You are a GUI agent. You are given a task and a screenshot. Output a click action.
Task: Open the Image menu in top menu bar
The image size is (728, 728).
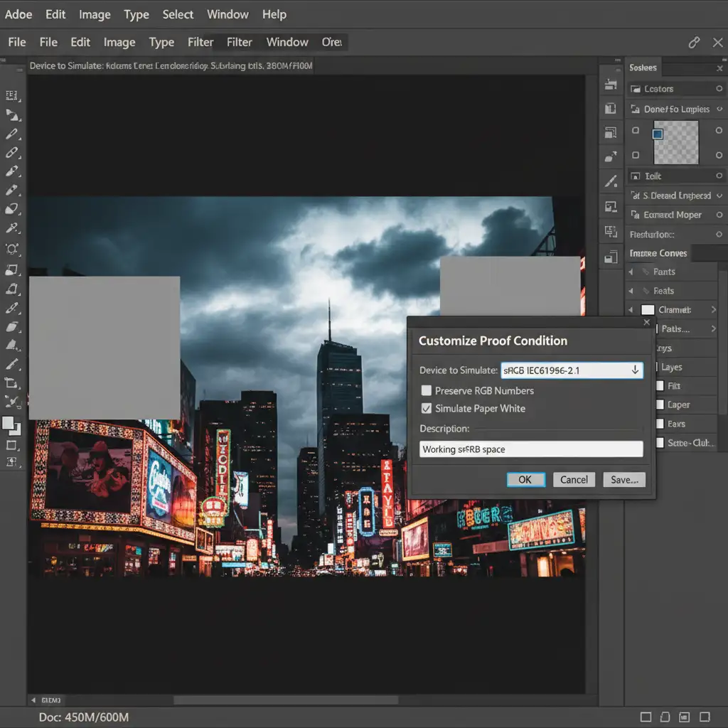tap(95, 14)
